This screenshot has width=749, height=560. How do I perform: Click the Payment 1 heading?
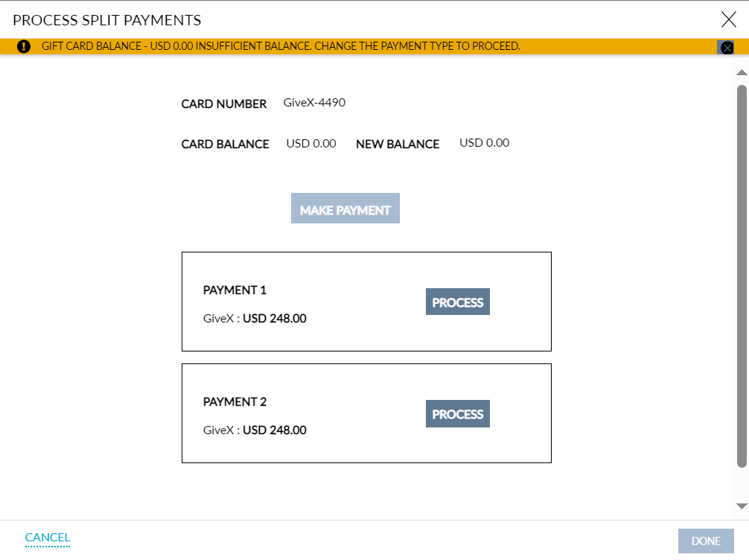235,290
